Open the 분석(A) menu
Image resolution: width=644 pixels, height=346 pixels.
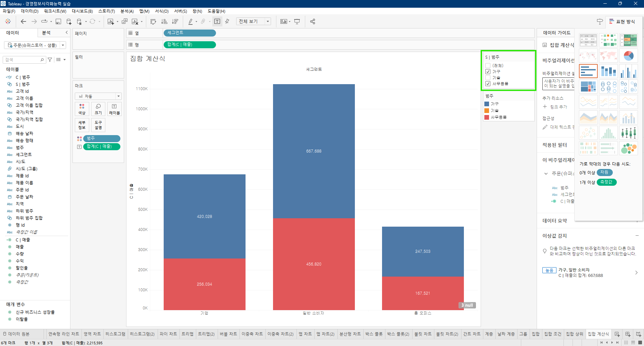tap(127, 11)
